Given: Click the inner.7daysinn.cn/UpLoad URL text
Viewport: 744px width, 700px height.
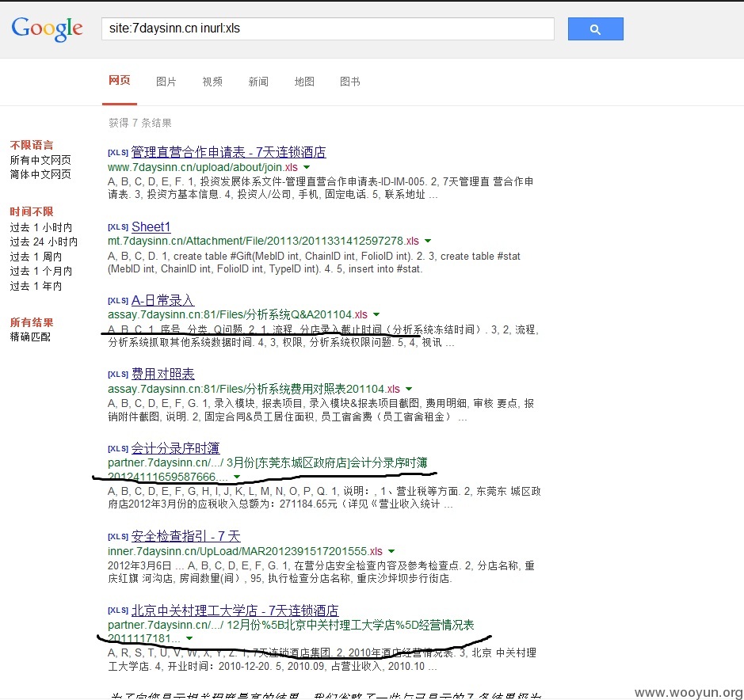Looking at the screenshot, I should 245,551.
